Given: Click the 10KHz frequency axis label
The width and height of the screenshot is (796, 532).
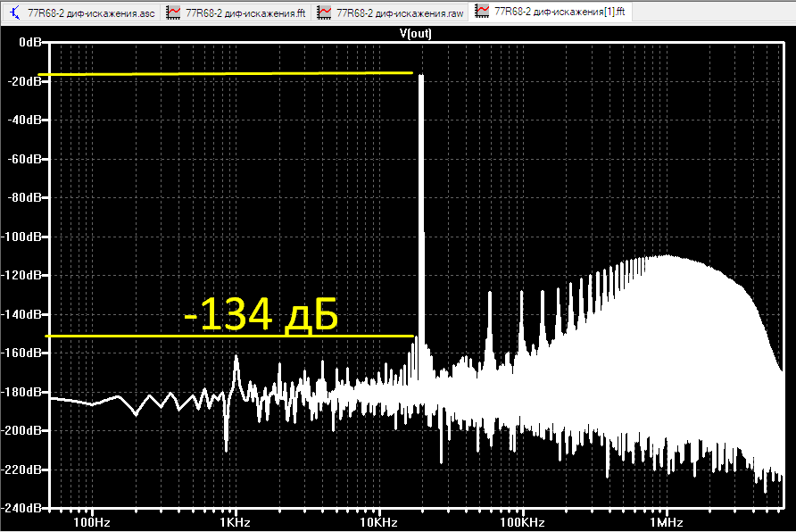Looking at the screenshot, I should click(x=378, y=522).
